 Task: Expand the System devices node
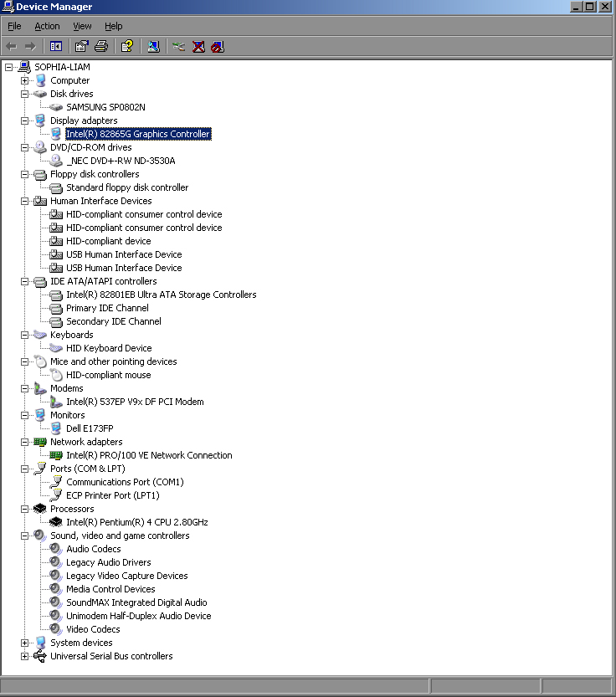25,643
